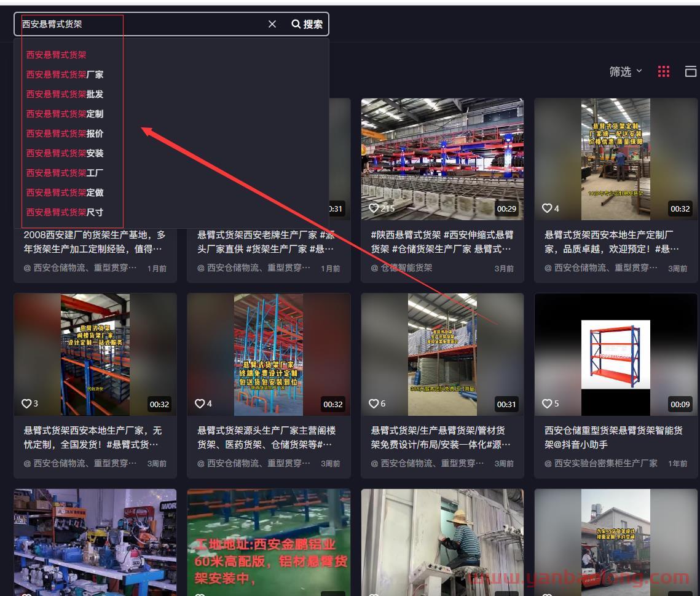Open the orange-blue shelf product video thumbnail

[x=616, y=354]
